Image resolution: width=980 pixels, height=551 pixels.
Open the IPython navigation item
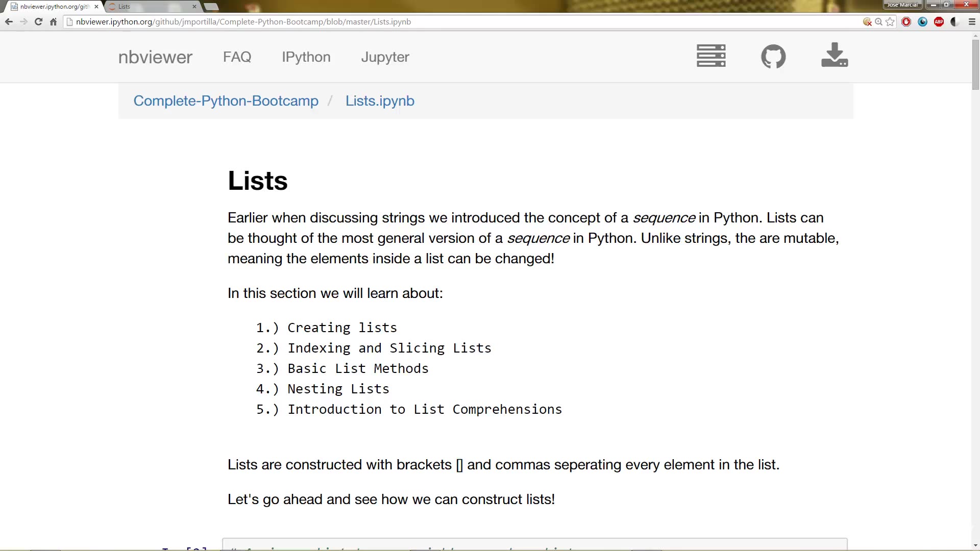[306, 57]
